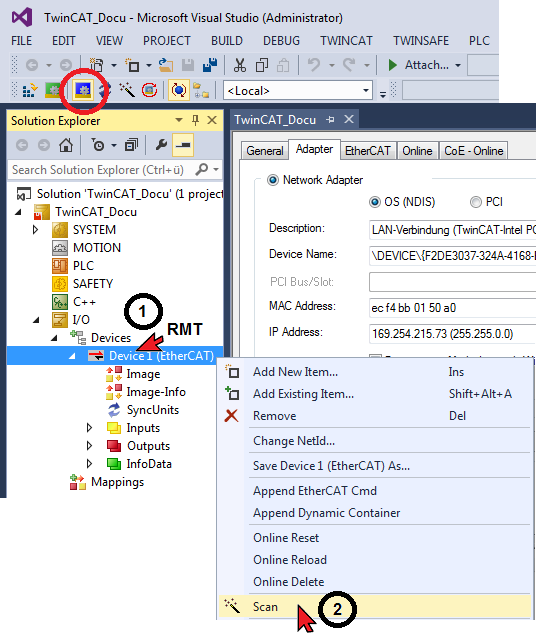Click the Attach... debug button
Screen dimensions: 546x634
(419, 65)
